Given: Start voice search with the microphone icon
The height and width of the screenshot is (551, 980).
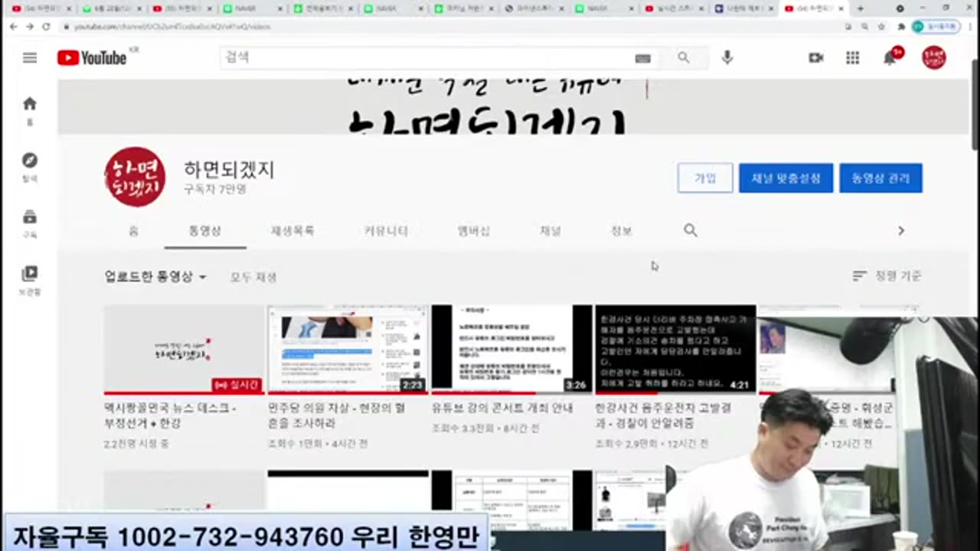Looking at the screenshot, I should click(727, 57).
